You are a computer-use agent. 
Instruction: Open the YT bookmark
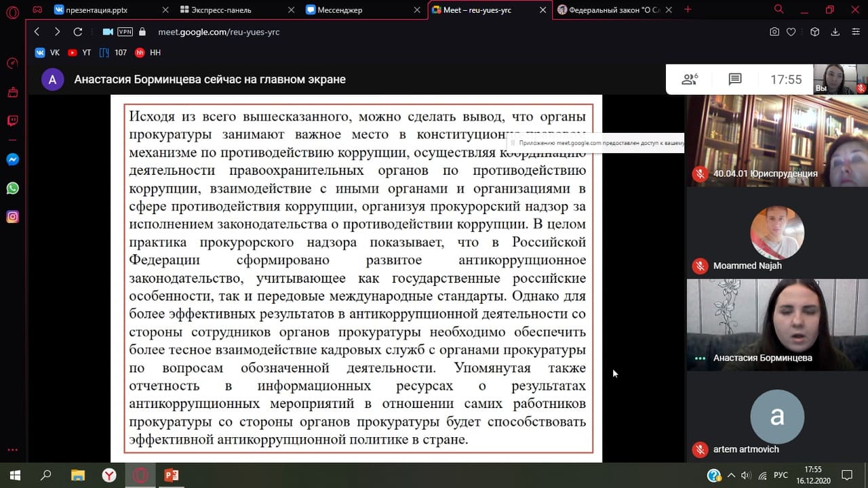pos(80,52)
